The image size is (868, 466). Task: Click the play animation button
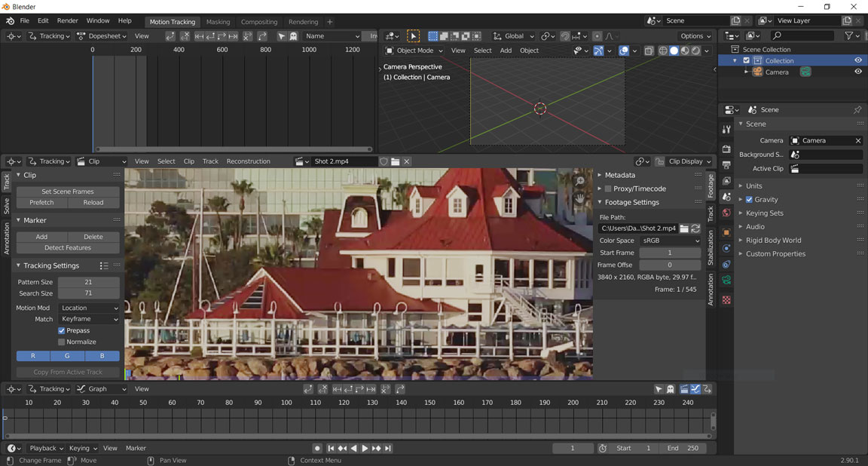click(365, 448)
